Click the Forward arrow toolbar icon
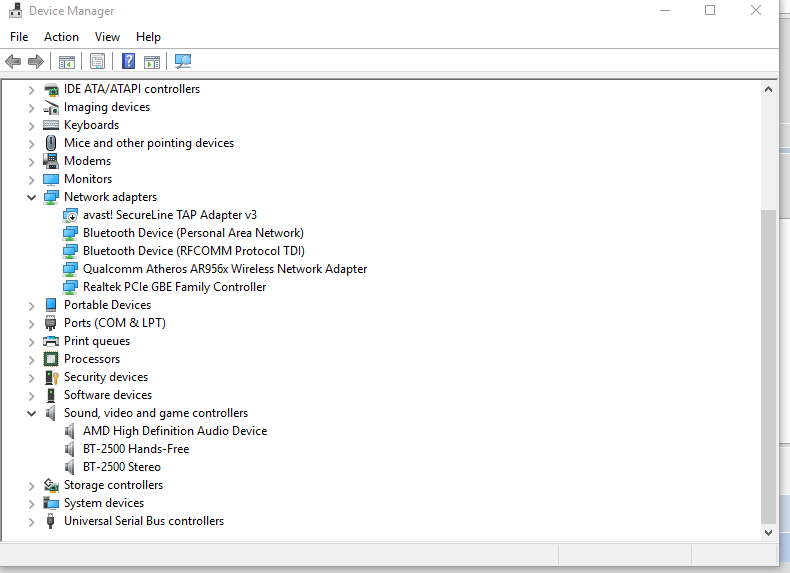 coord(36,61)
